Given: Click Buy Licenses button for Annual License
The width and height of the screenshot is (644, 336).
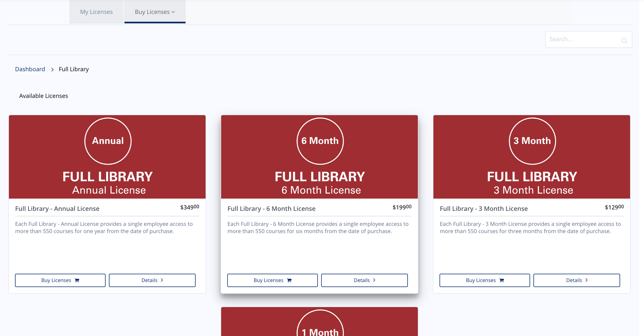Looking at the screenshot, I should [60, 280].
